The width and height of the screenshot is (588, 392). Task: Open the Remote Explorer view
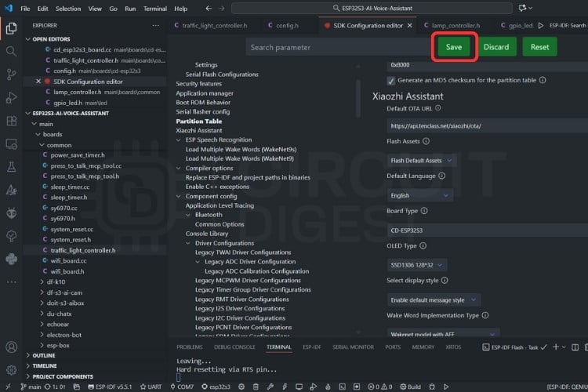click(11, 144)
